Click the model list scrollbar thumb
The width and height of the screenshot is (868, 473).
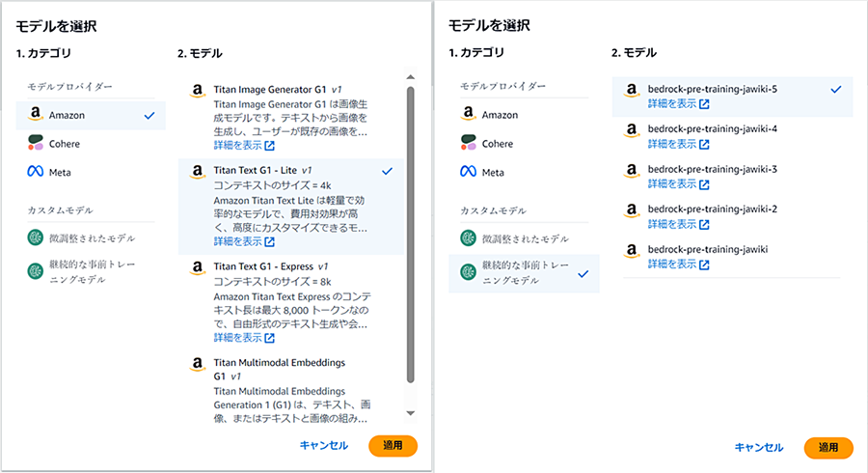pyautogui.click(x=410, y=235)
